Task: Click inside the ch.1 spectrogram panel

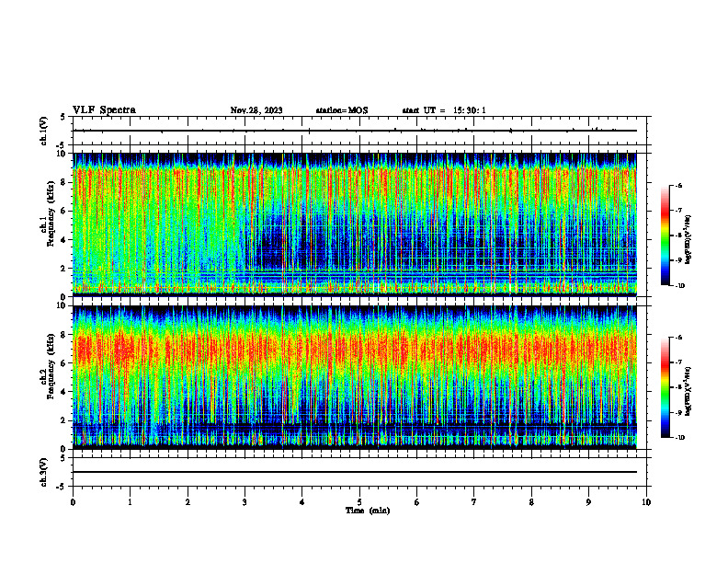Action: [x=355, y=224]
